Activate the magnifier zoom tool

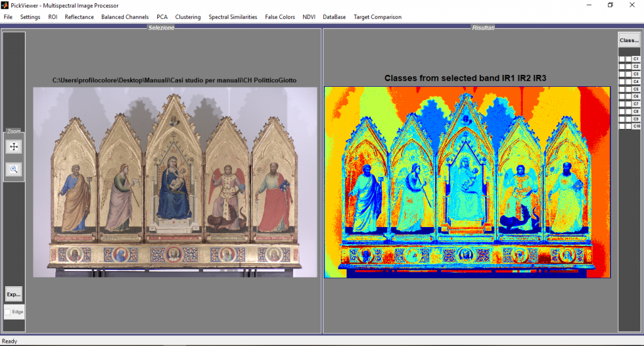(14, 169)
